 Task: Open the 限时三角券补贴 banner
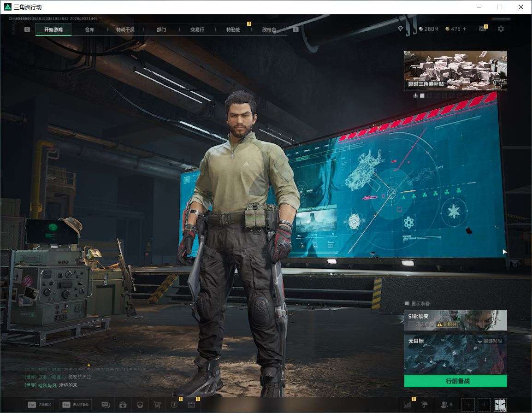click(455, 70)
